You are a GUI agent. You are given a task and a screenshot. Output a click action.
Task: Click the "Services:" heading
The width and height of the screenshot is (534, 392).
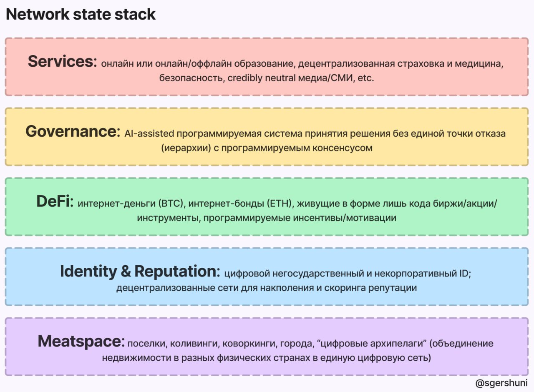coord(62,62)
